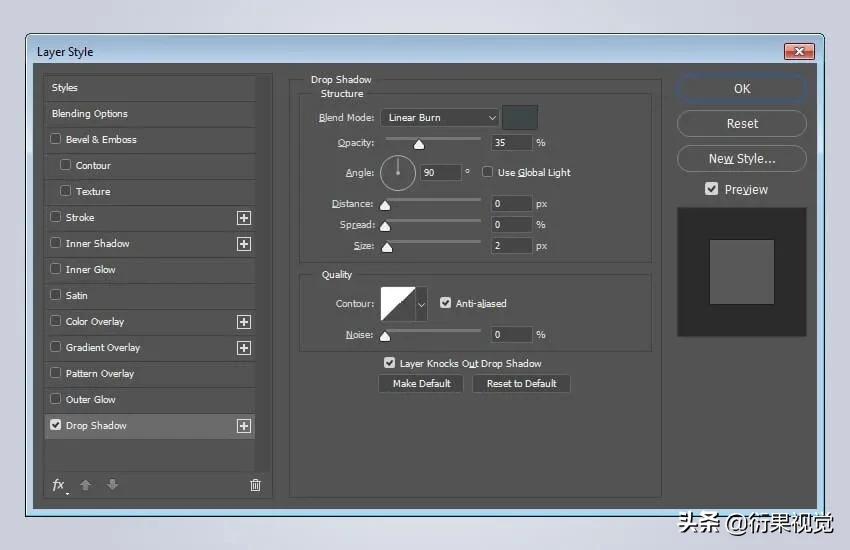Screen dimensions: 850x550
Task: Move effect down with arrow icon
Action: point(112,484)
